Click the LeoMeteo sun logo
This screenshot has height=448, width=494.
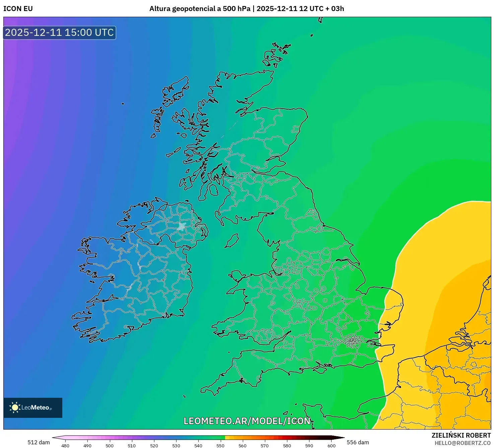click(15, 407)
